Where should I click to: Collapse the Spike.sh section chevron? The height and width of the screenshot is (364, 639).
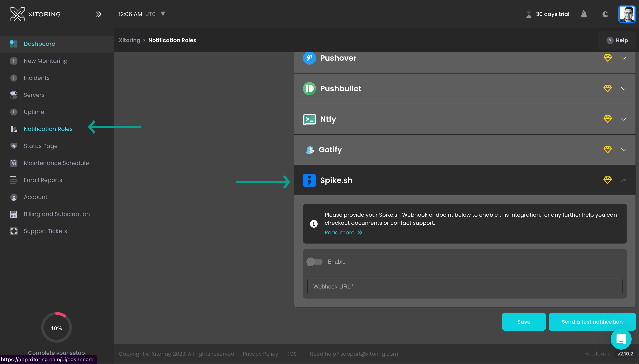pos(624,180)
